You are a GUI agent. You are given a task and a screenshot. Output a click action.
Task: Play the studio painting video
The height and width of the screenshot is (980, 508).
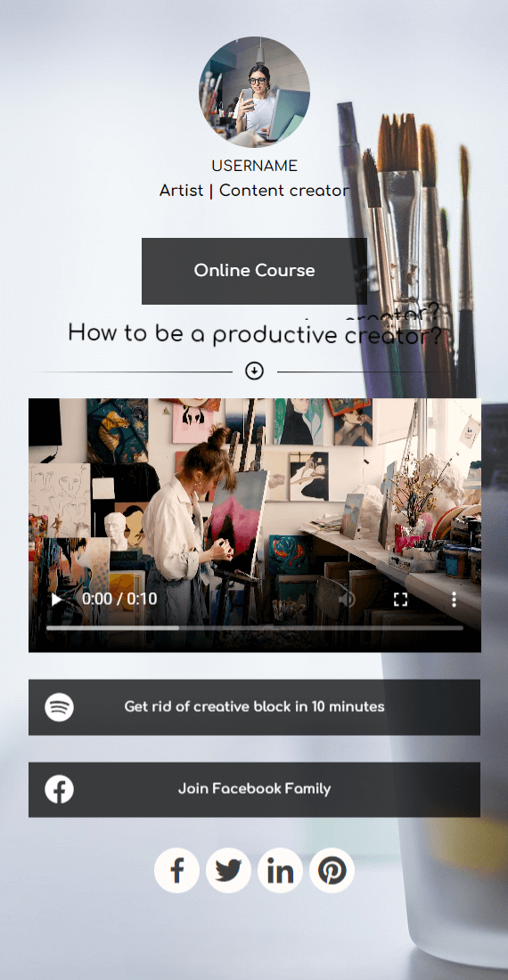click(x=56, y=600)
